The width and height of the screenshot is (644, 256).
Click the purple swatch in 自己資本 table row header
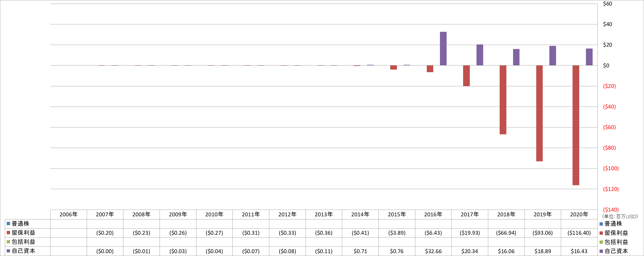pyautogui.click(x=8, y=251)
